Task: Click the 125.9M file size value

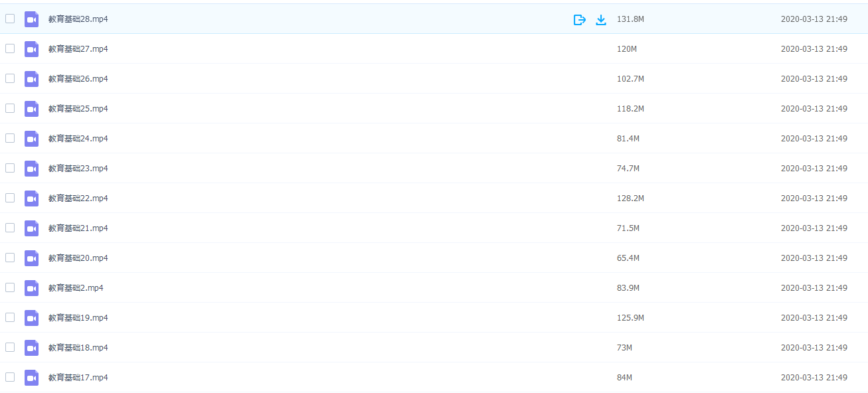Action: (630, 318)
